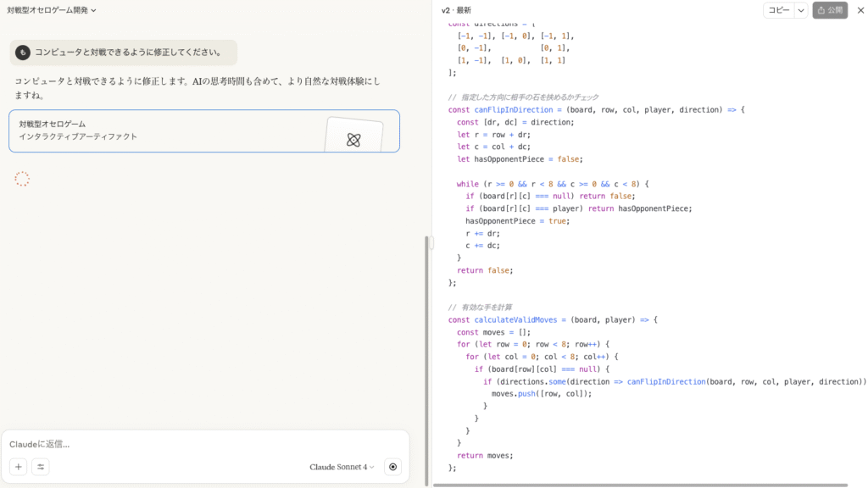Click the 公開 publish button
This screenshot has width=868, height=488.
pos(830,10)
